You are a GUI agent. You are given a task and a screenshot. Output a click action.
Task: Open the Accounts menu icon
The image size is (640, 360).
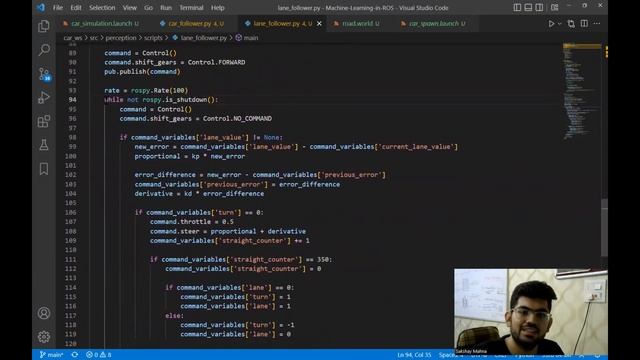click(x=44, y=313)
